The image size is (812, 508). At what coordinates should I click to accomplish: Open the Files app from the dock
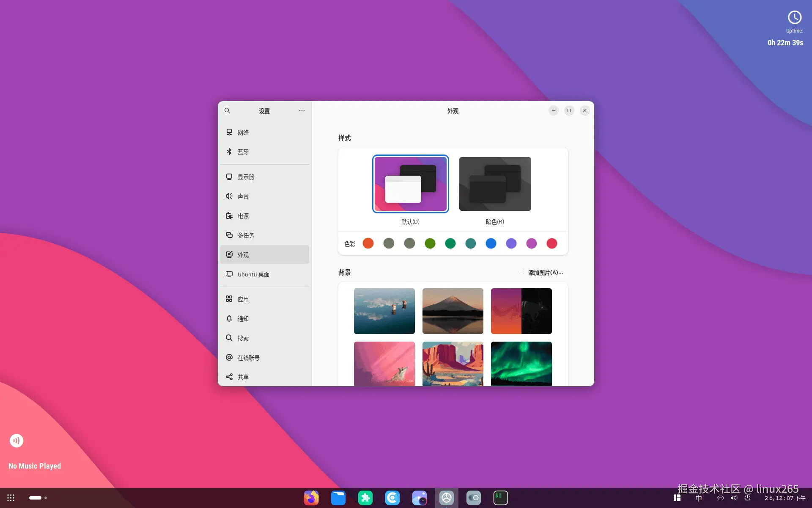point(338,498)
